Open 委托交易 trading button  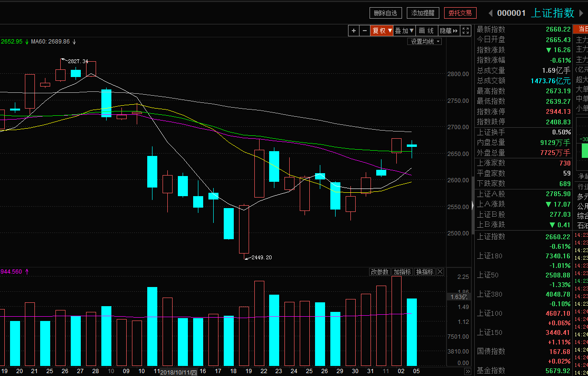(460, 13)
